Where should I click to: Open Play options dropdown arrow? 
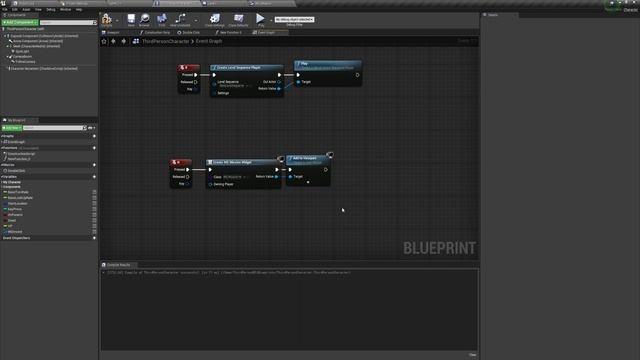tap(271, 20)
